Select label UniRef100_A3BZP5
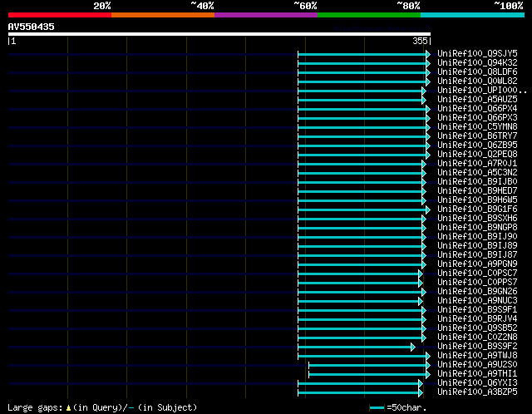 [477, 392]
